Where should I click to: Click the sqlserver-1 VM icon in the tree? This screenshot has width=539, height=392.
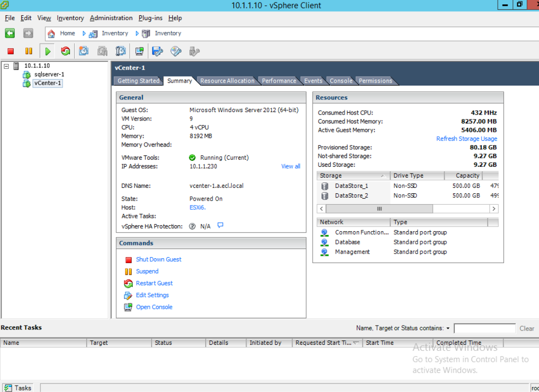(x=27, y=75)
